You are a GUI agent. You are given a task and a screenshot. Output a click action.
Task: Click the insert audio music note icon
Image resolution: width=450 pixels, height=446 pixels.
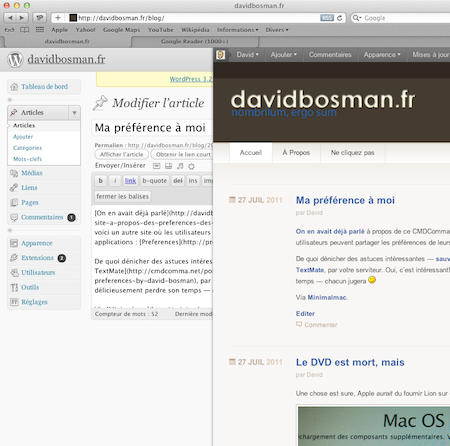pos(180,166)
